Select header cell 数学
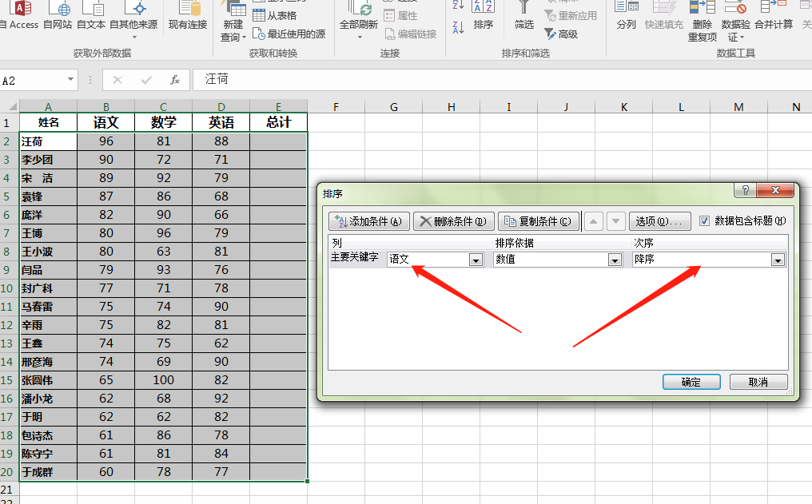The image size is (812, 504). pos(164,123)
